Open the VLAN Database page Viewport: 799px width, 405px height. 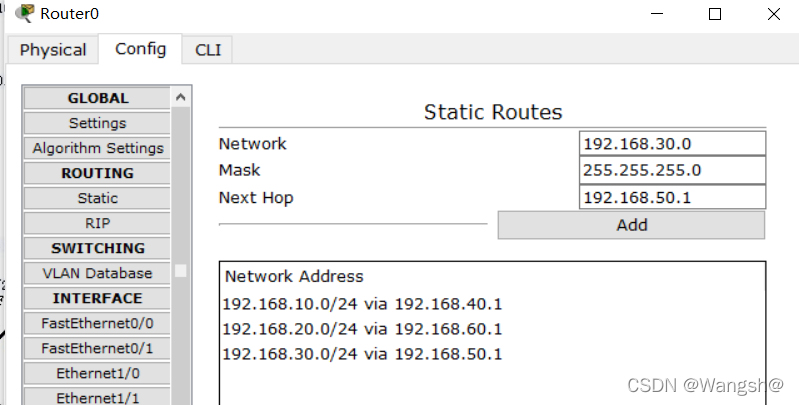(x=97, y=273)
